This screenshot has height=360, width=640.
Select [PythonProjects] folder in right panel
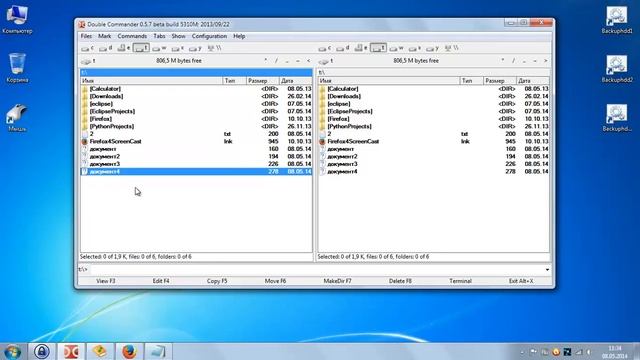pos(434,126)
